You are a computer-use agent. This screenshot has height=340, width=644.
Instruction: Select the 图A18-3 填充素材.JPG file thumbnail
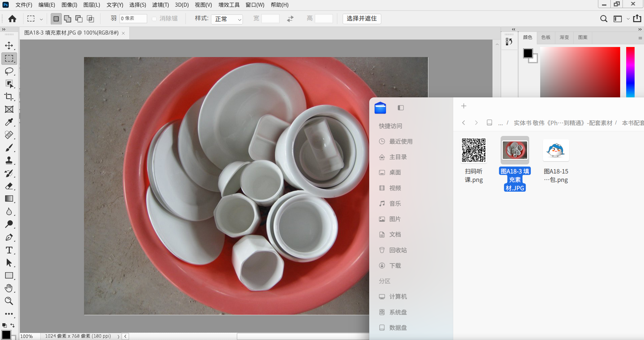click(515, 150)
